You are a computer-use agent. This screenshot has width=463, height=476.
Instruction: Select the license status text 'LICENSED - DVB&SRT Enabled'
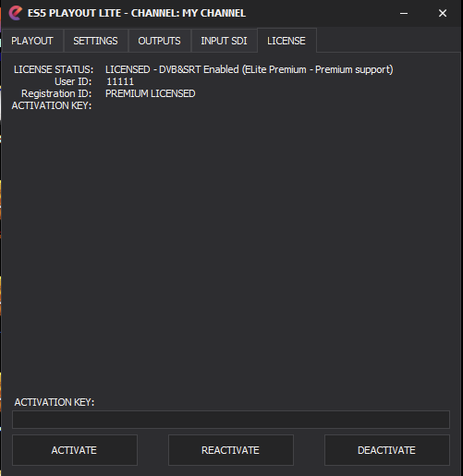point(172,69)
